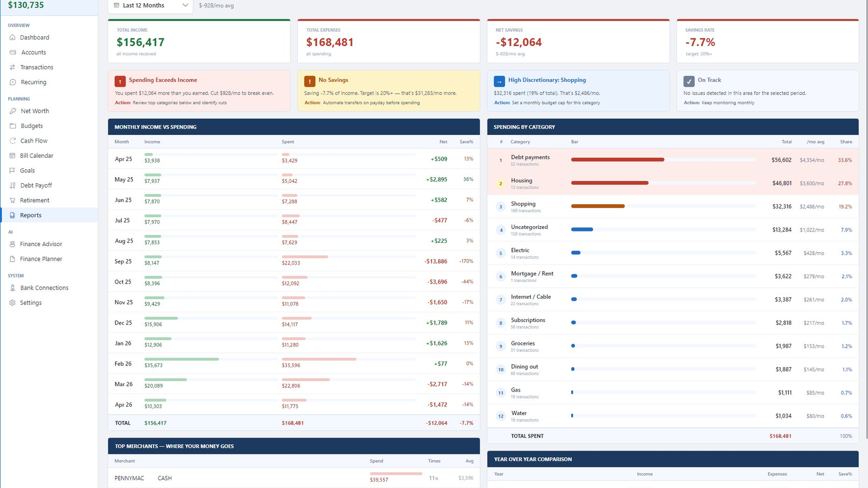Click the Debt Payoff icon
The image size is (868, 488).
point(12,185)
